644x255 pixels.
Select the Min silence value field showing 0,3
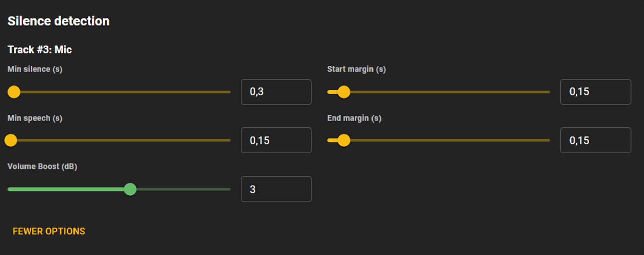coord(276,92)
